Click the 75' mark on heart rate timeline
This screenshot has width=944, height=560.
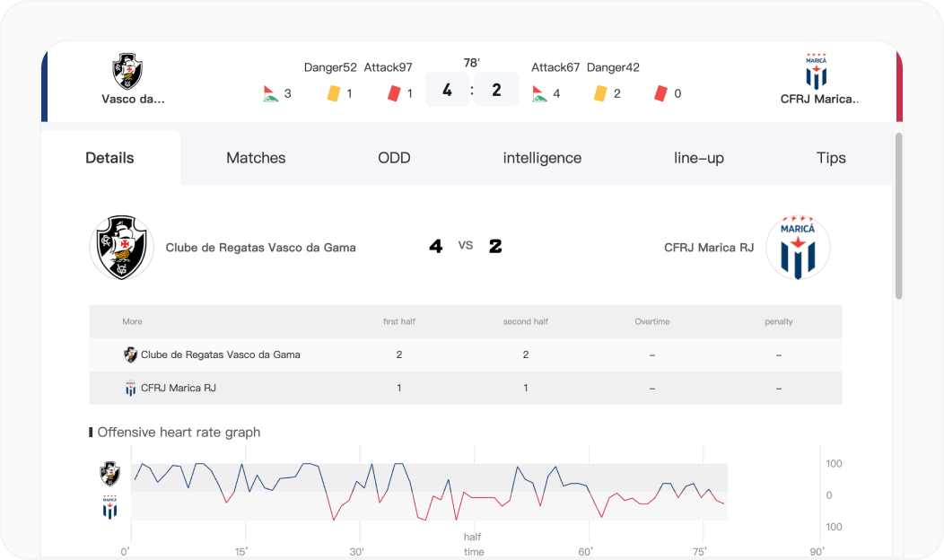(x=700, y=551)
